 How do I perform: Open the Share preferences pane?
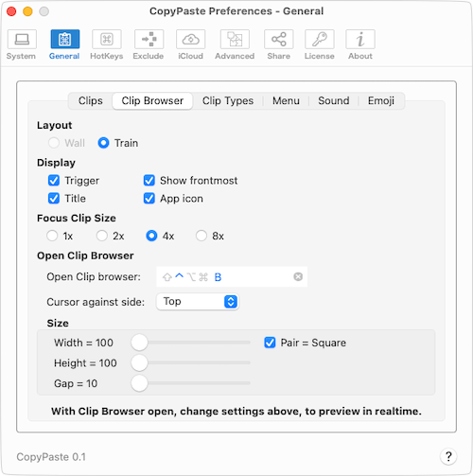coord(279,44)
